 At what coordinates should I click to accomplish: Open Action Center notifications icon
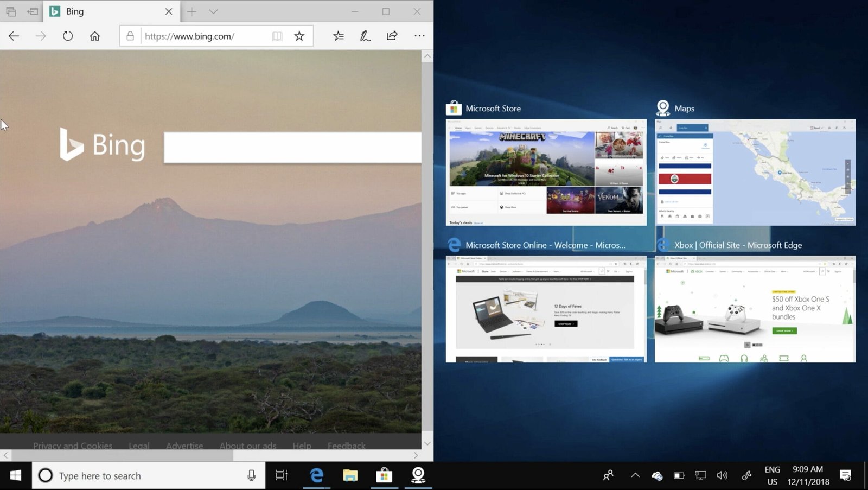[845, 476]
